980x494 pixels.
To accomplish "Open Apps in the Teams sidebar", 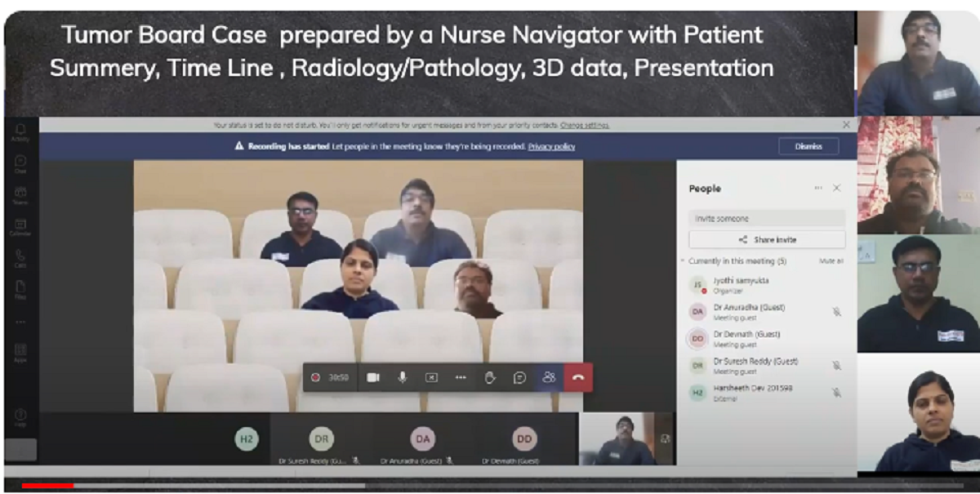I will (x=20, y=353).
